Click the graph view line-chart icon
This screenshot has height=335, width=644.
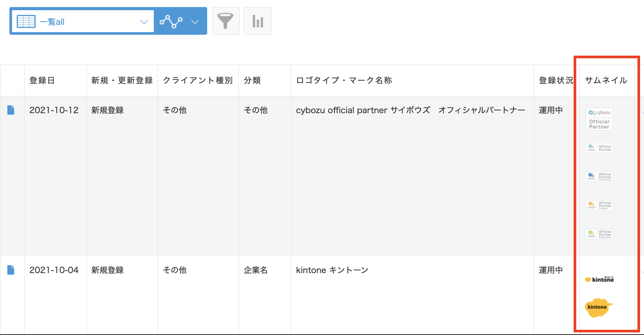point(171,21)
